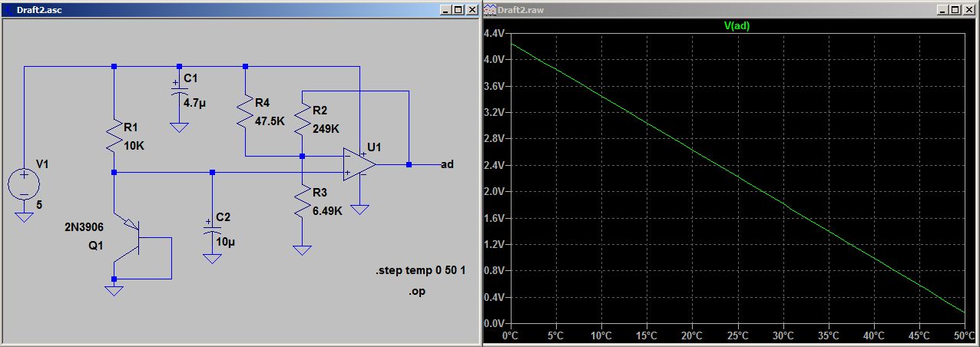
Task: Click the 'ad' net label
Action: pyautogui.click(x=447, y=164)
